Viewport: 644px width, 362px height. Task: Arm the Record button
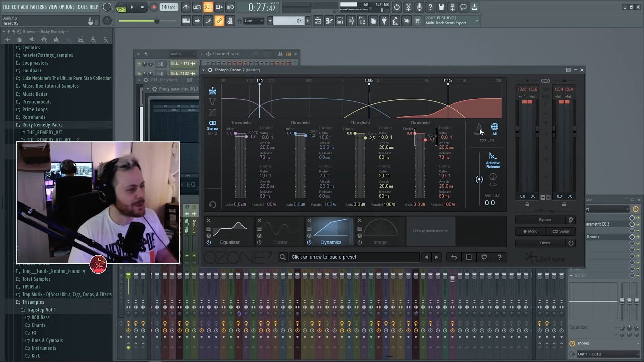(x=154, y=7)
